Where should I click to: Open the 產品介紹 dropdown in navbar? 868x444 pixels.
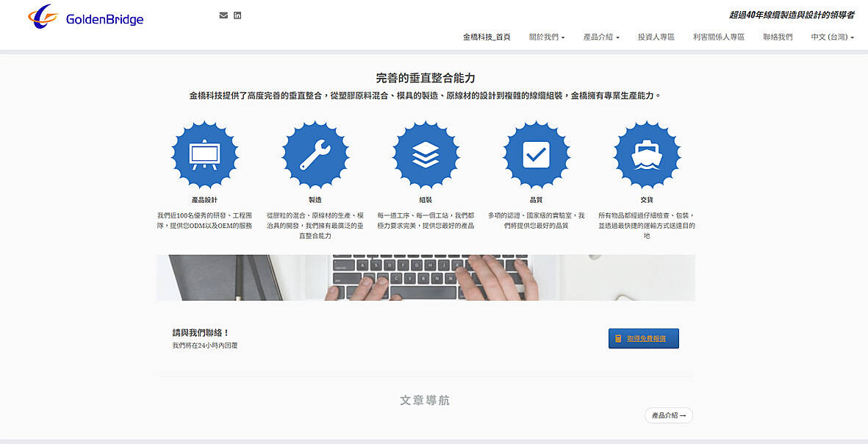coord(601,37)
